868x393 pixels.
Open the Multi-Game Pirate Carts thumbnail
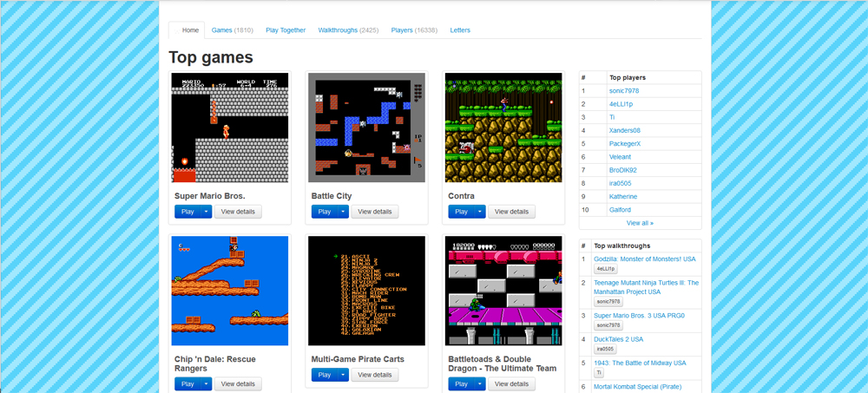click(x=366, y=291)
